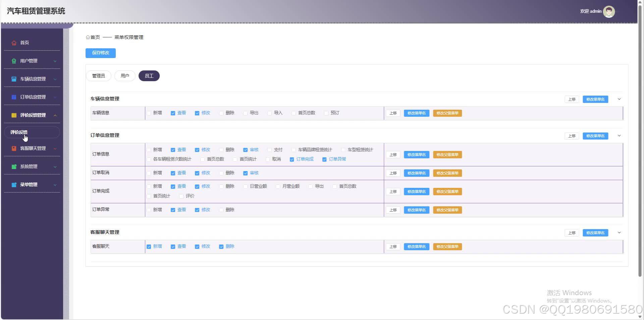Expand 客服聊天管理 with its sidebar chevron
Image resolution: width=644 pixels, height=320 pixels.
55,149
